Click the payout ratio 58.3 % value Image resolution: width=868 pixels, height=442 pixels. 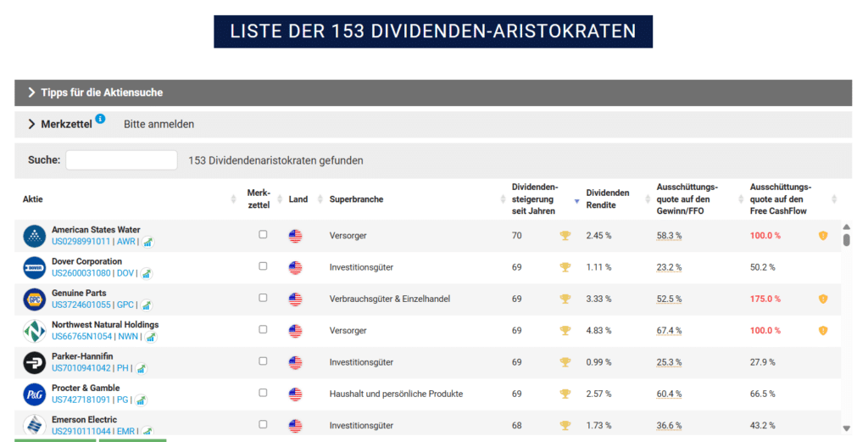[x=669, y=235]
